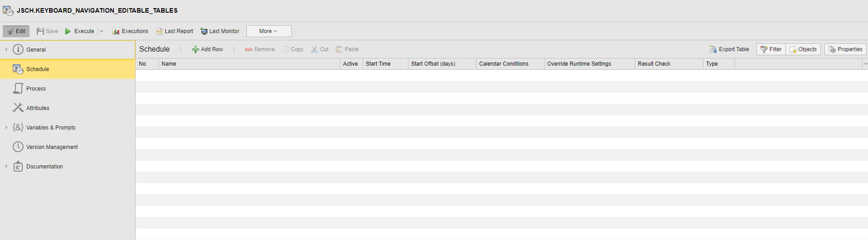Click the Cut scissors icon
This screenshot has width=868, height=240.
pos(314,49)
